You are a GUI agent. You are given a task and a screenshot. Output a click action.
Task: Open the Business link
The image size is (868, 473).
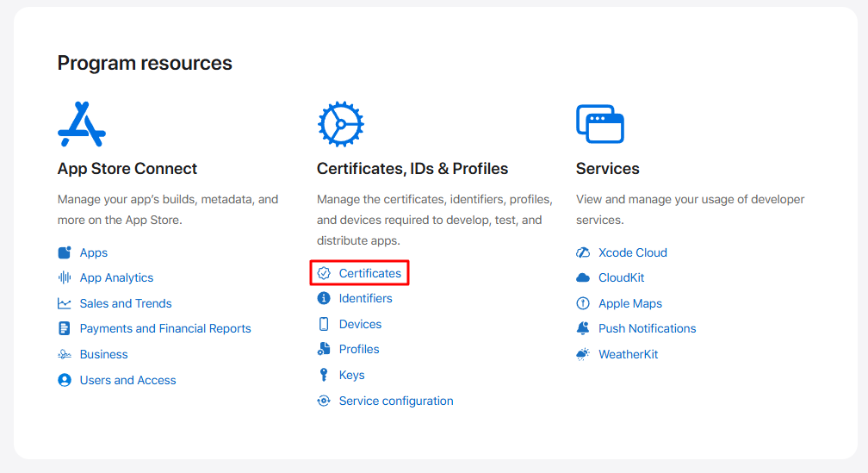(x=103, y=354)
